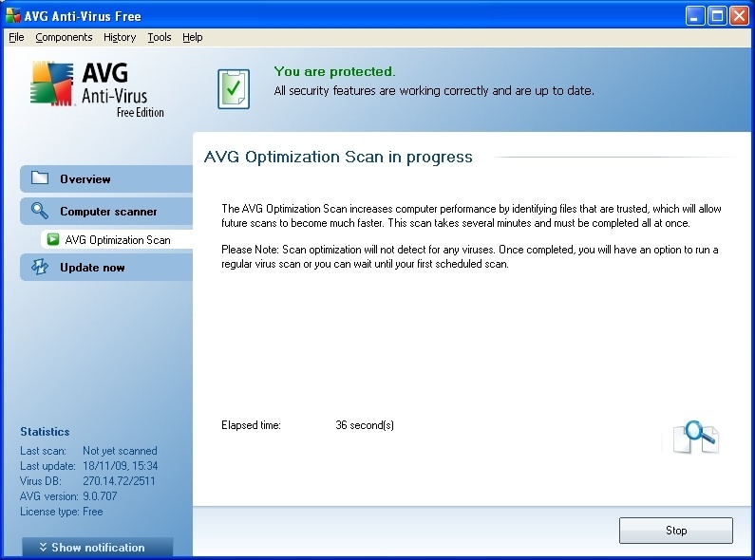This screenshot has height=560, width=755.
Task: Click the last update value "18/11/09, 15:34"
Action: 121,466
